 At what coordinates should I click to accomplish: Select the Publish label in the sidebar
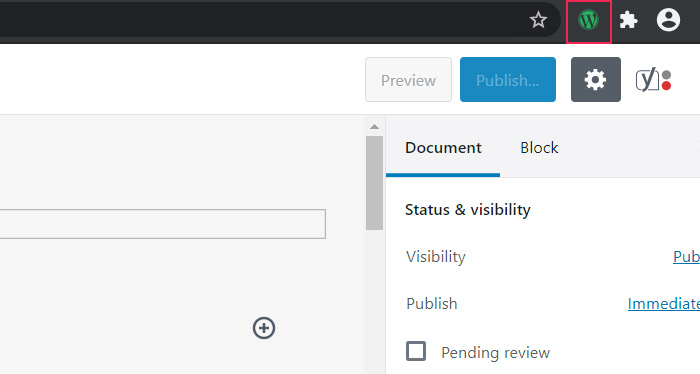pyautogui.click(x=432, y=303)
